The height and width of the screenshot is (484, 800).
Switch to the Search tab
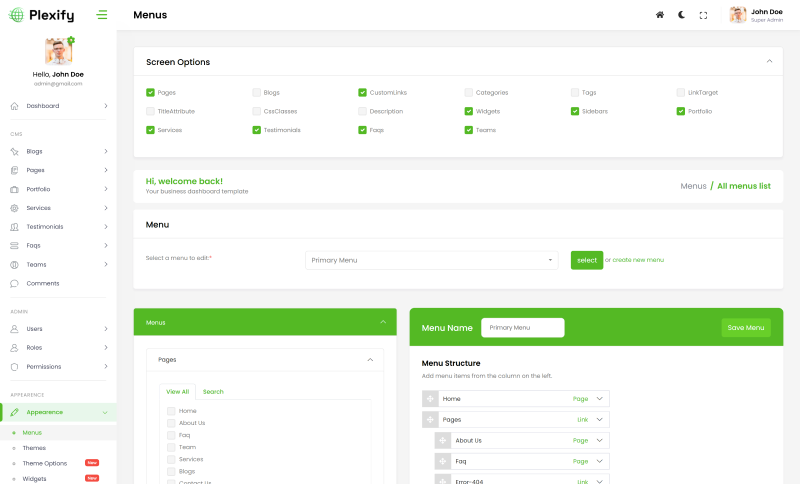(213, 391)
